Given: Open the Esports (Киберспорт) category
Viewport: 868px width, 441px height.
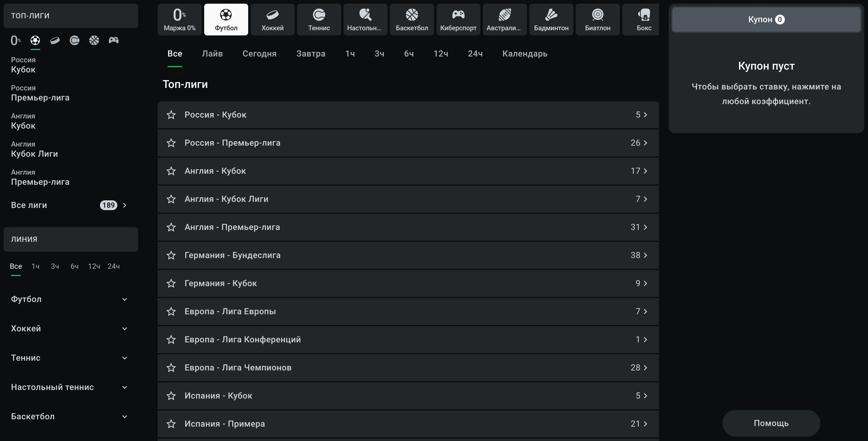Looking at the screenshot, I should pos(458,20).
